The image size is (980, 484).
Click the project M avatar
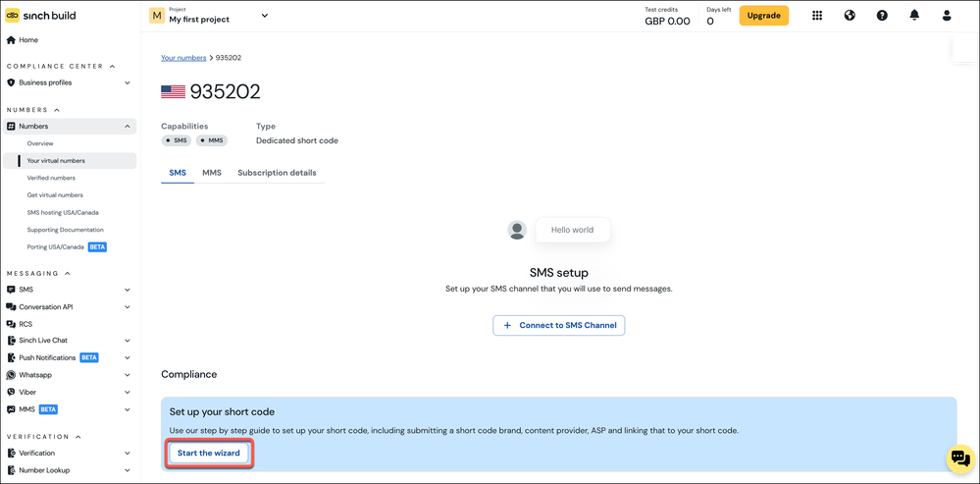tap(157, 16)
